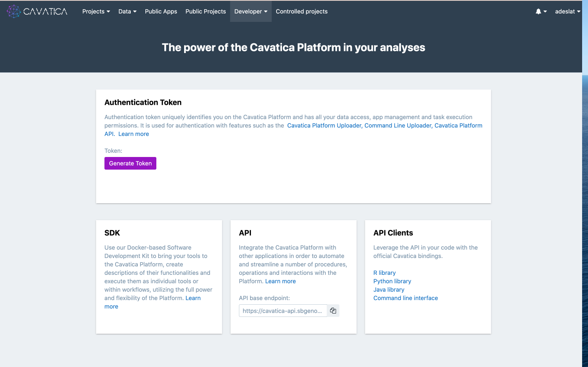Expand the Developer dropdown menu
This screenshot has width=588, height=367.
click(x=250, y=11)
